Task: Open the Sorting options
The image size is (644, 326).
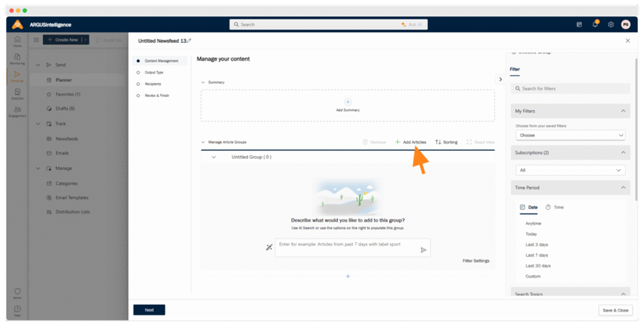Action: pos(446,142)
